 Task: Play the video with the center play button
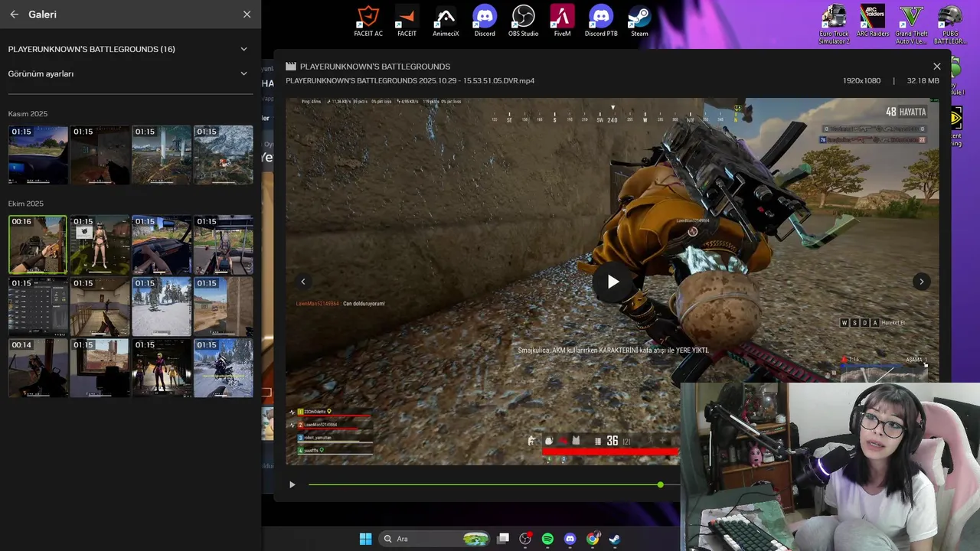coord(612,282)
